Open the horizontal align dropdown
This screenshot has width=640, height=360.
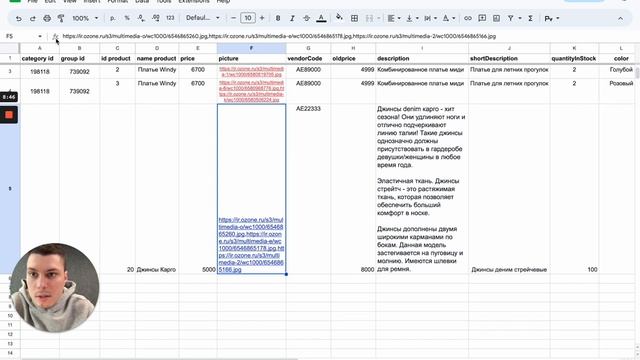click(393, 18)
